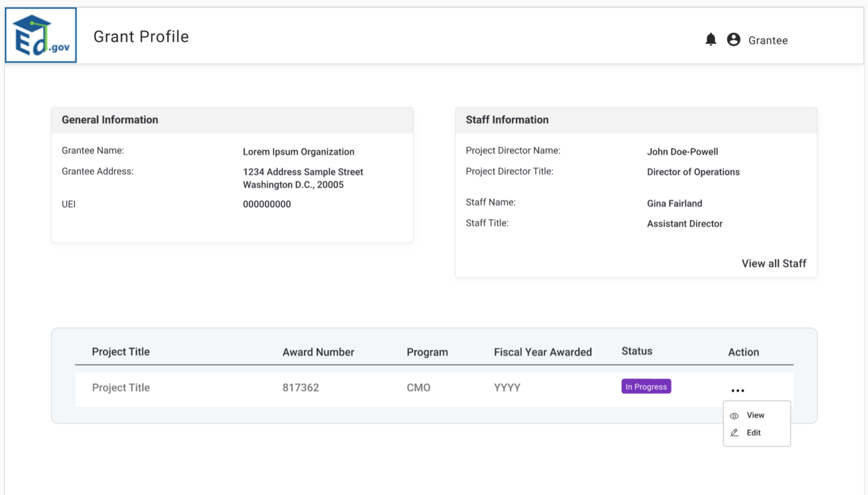
Task: Click award number 817362
Action: coord(301,388)
